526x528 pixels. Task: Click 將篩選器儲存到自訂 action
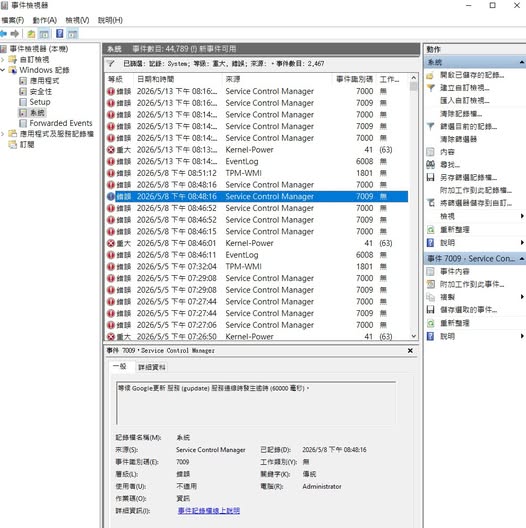pyautogui.click(x=476, y=203)
